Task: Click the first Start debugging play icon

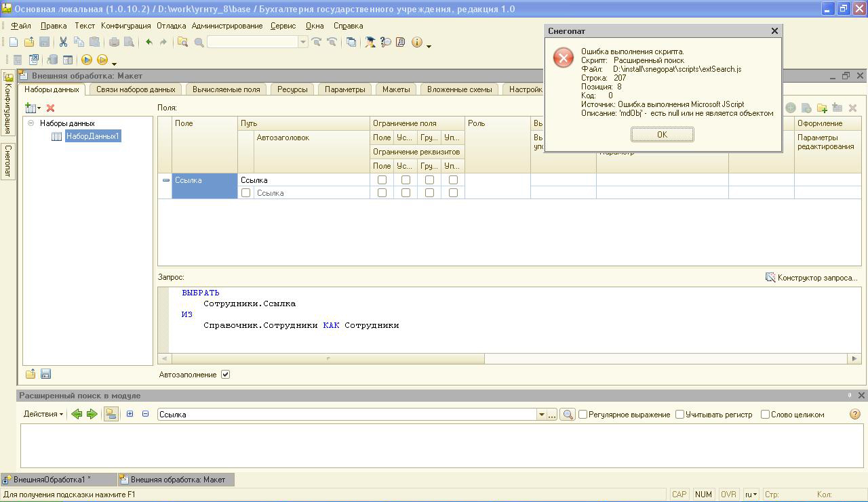Action: [x=87, y=60]
